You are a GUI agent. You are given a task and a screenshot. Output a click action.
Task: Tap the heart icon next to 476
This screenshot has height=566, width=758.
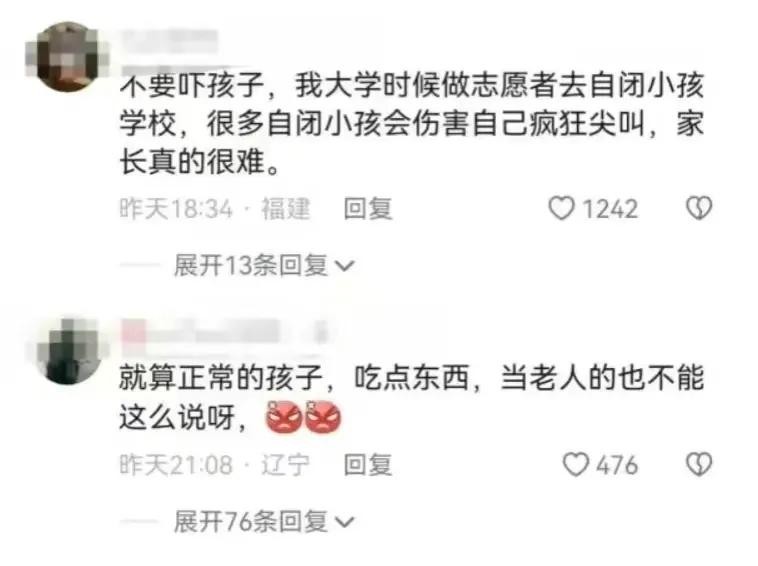click(x=576, y=464)
